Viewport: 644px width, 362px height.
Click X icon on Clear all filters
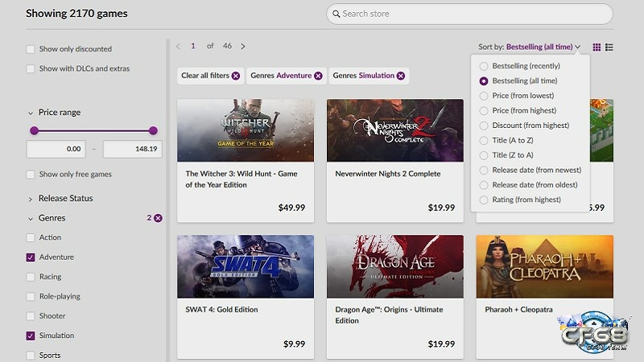(x=236, y=76)
